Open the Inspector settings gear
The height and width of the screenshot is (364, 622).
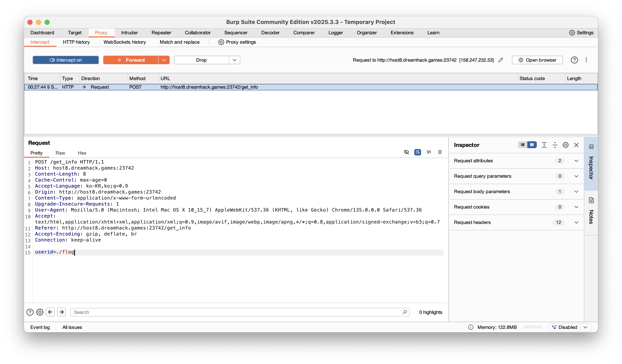[x=565, y=145]
